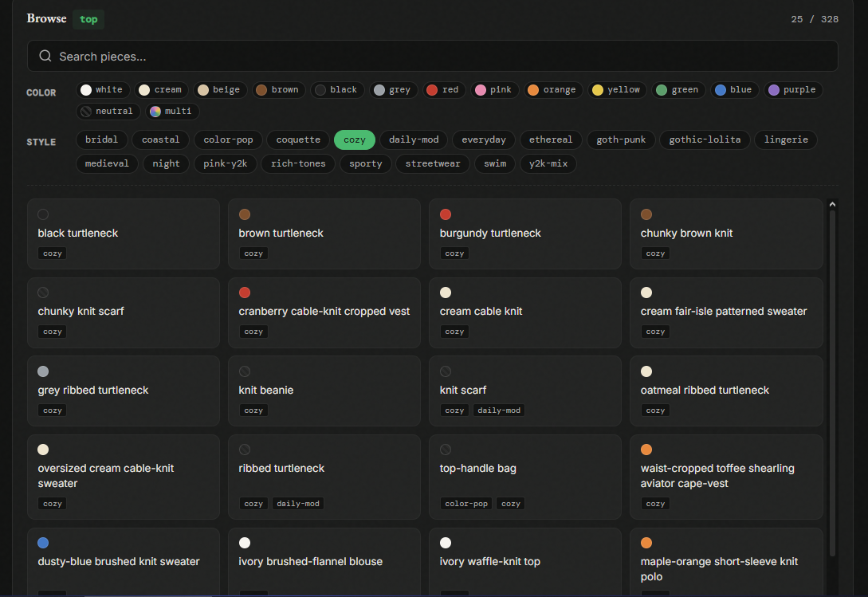Enable the pink color filter
The image size is (868, 597).
(494, 90)
